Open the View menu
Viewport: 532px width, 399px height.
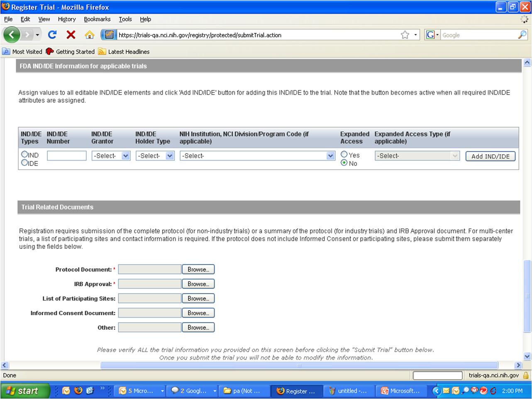[x=44, y=19]
